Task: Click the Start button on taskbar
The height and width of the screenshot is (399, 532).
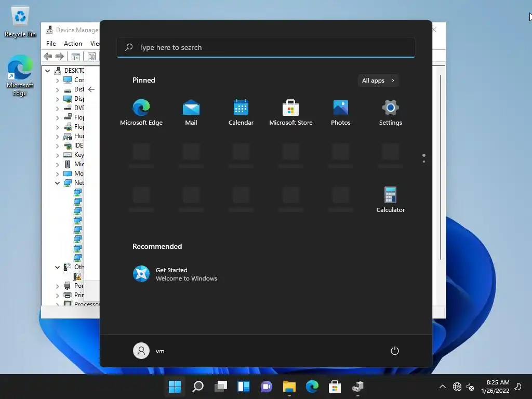Action: (x=175, y=387)
